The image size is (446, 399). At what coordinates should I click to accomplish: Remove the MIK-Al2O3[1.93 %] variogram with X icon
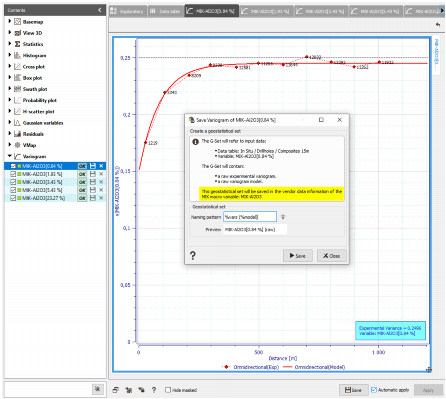pos(101,174)
